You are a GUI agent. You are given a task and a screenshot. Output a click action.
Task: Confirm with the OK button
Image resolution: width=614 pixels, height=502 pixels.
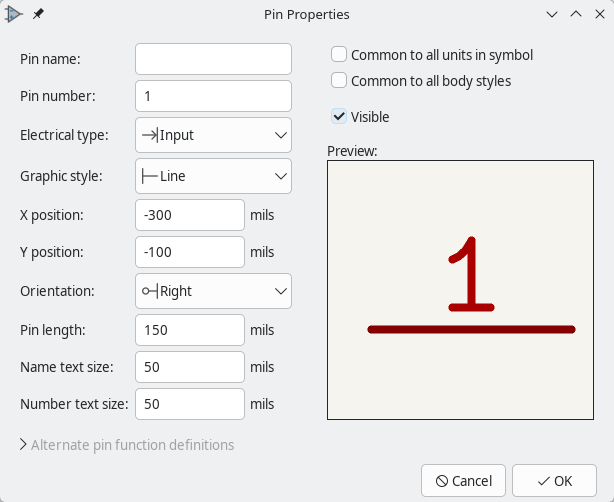pos(554,481)
